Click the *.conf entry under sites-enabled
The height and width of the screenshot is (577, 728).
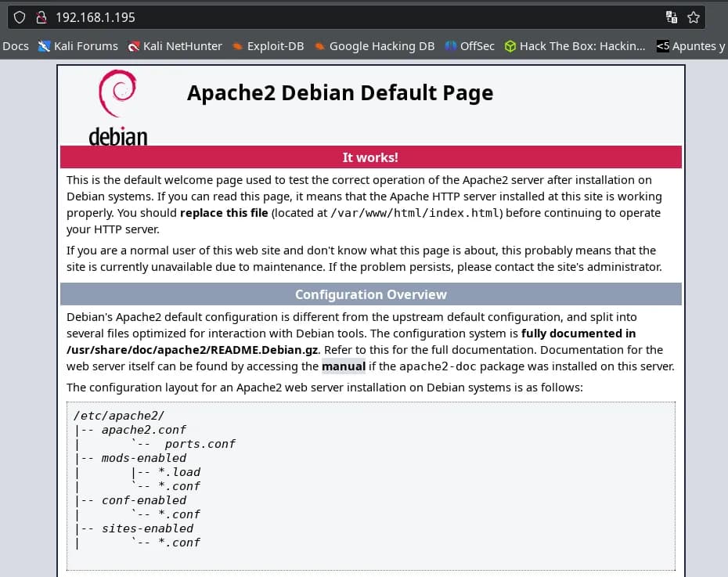(x=179, y=543)
